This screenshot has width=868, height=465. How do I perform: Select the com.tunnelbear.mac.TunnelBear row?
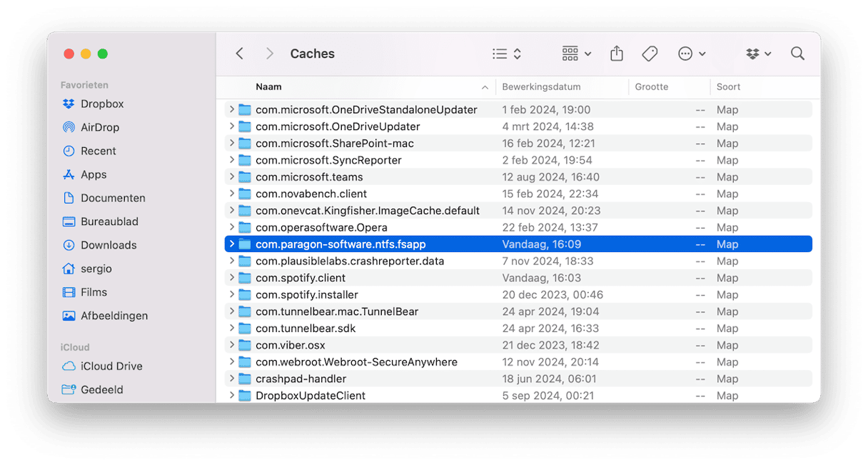pos(518,311)
